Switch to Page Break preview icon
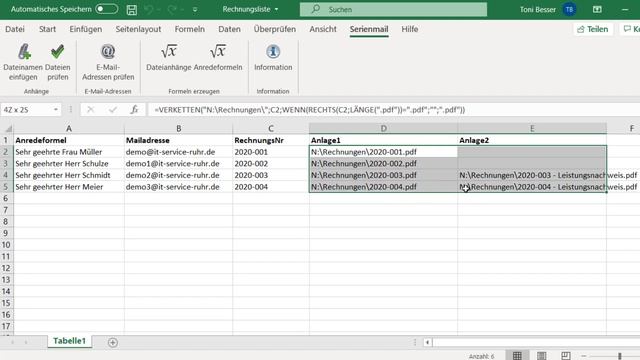Screen dimensions: 640x360 point(566,356)
